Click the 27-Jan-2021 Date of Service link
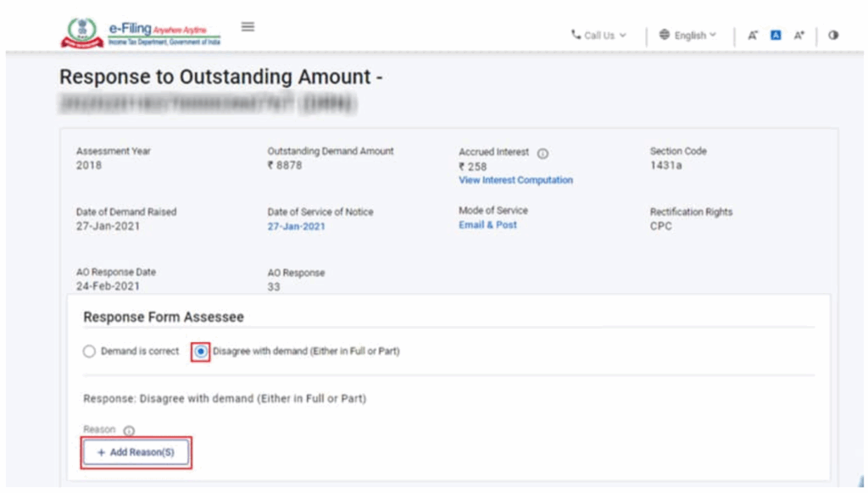Viewport: 868px width, 493px height. pos(296,227)
